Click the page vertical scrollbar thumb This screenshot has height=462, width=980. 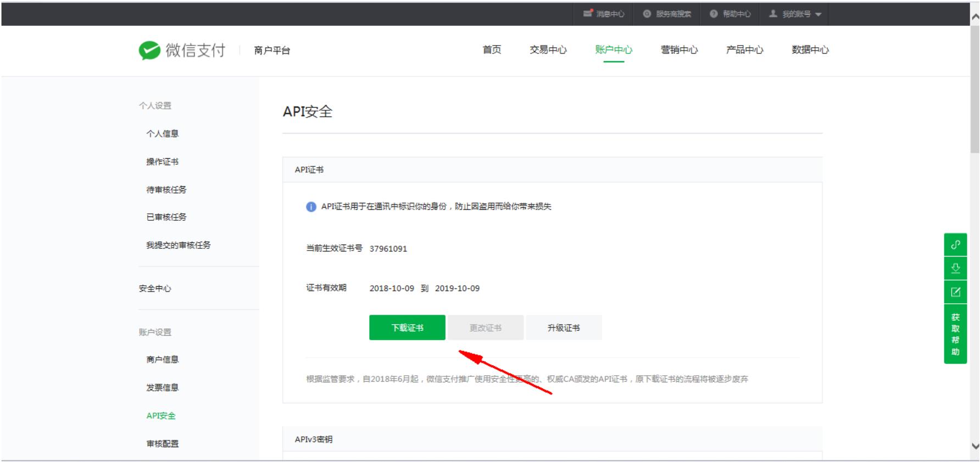click(x=975, y=89)
